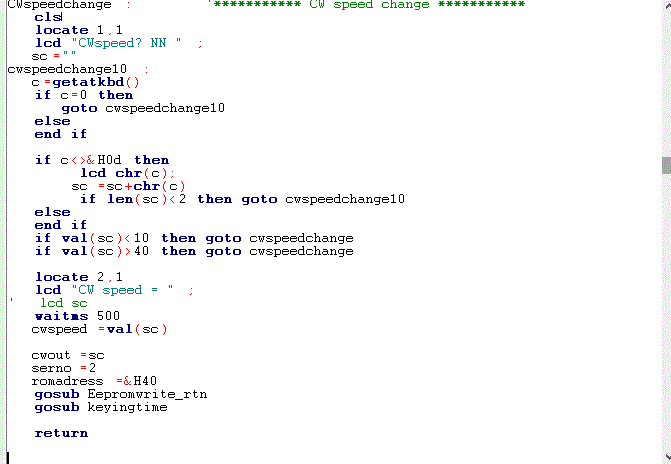The image size is (671, 464).
Task: Click the 'locate 2,1' statement
Action: click(79, 277)
